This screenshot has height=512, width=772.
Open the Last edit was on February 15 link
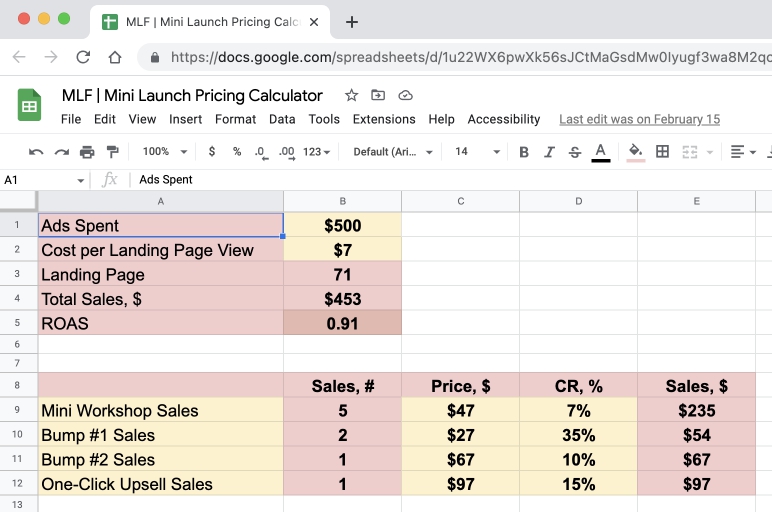[x=640, y=119]
